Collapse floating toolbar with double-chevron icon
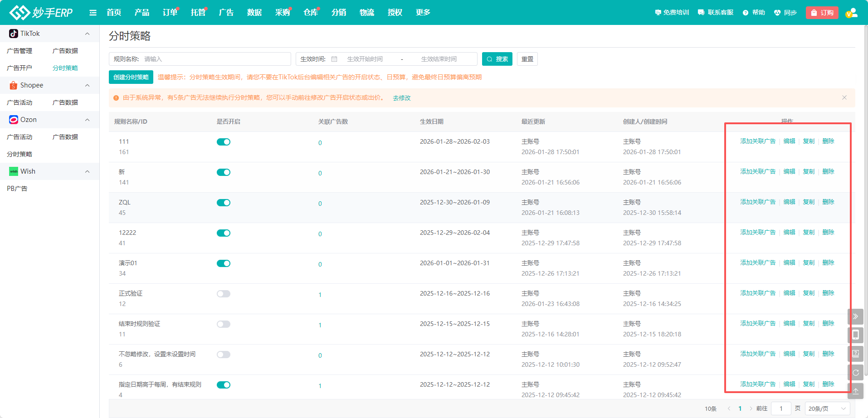This screenshot has height=418, width=868. tap(855, 316)
